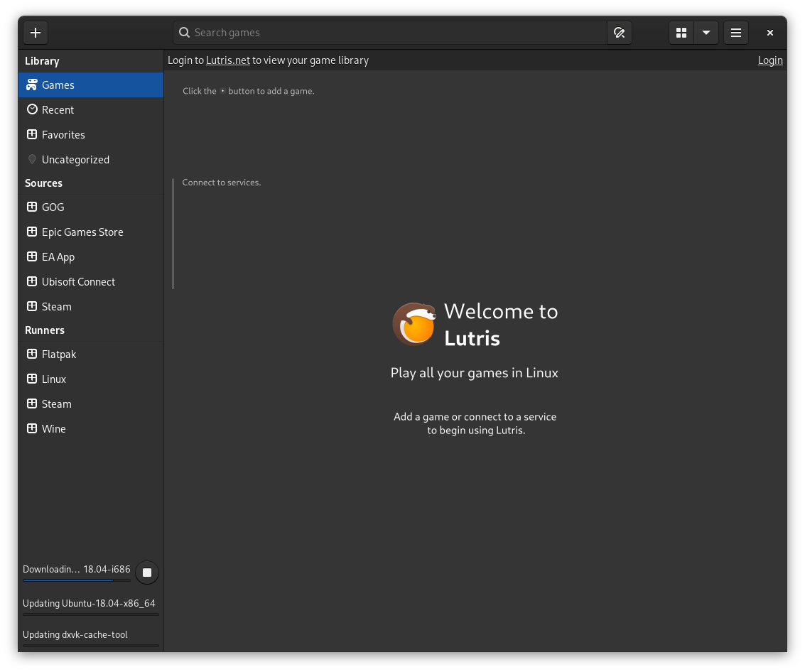Select Recent in the sidebar
This screenshot has width=805, height=672.
point(58,109)
